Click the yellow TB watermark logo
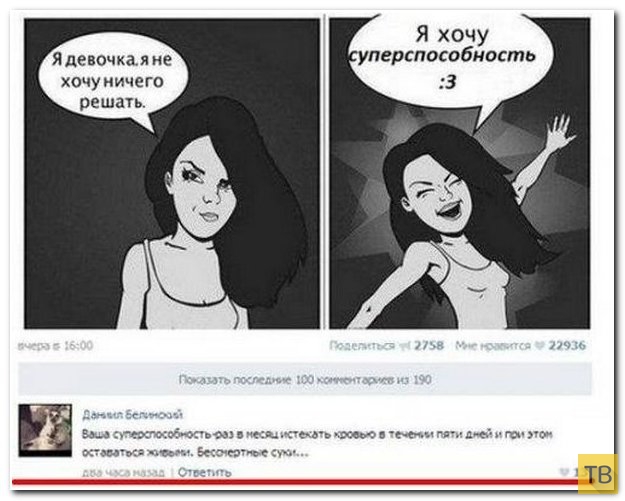The width and height of the screenshot is (625, 501). 600,473
